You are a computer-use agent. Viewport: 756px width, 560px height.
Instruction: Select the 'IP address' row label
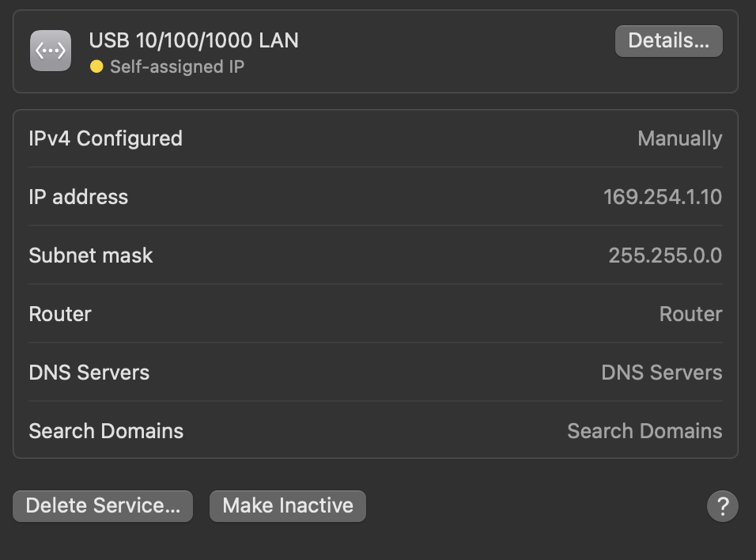[78, 197]
